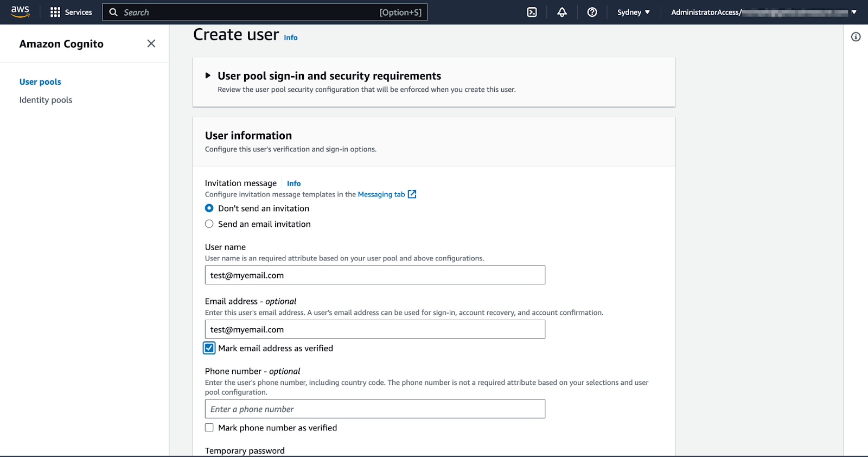Focus the top Search bar
This screenshot has height=457, width=868.
(265, 12)
